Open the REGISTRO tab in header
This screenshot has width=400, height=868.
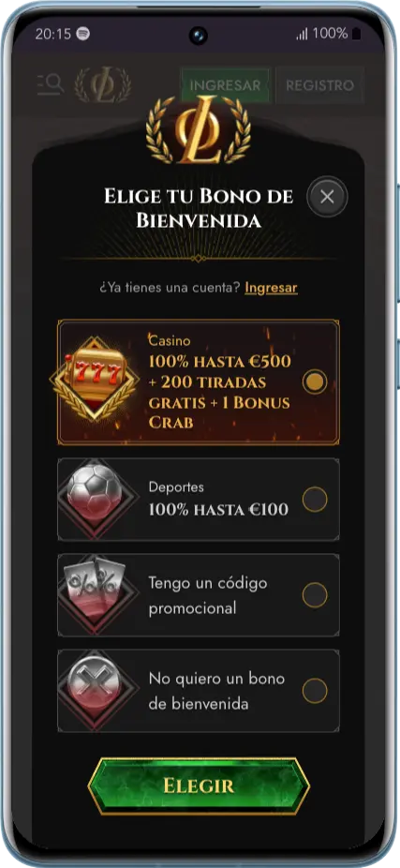[x=319, y=85]
